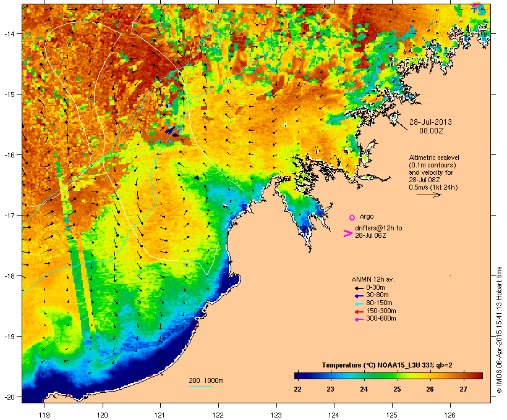
Task: Click the '28-Jul-2013' date label
Action: click(430, 122)
